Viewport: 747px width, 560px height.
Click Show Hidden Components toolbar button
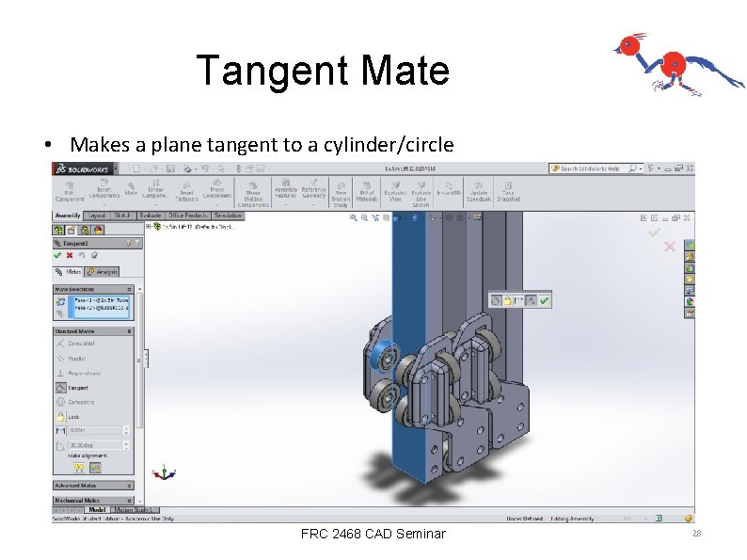(253, 195)
